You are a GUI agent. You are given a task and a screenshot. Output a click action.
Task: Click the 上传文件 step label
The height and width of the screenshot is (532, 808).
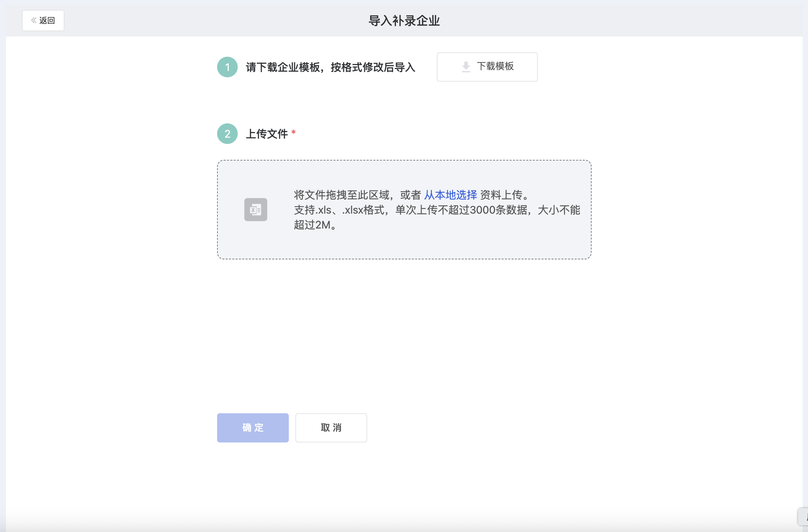(x=267, y=134)
